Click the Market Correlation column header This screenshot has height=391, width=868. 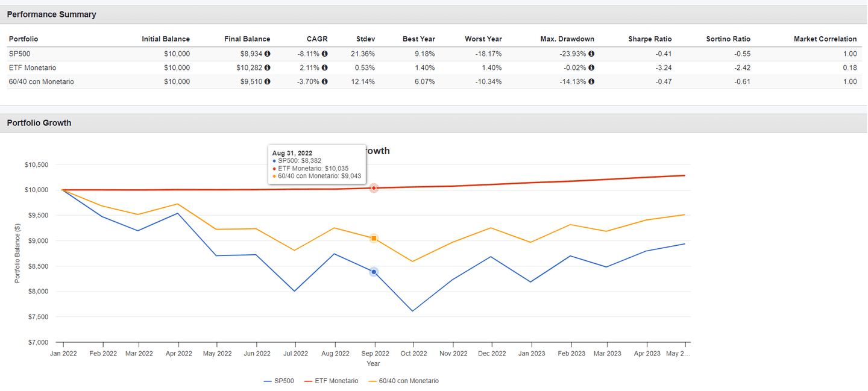point(825,39)
